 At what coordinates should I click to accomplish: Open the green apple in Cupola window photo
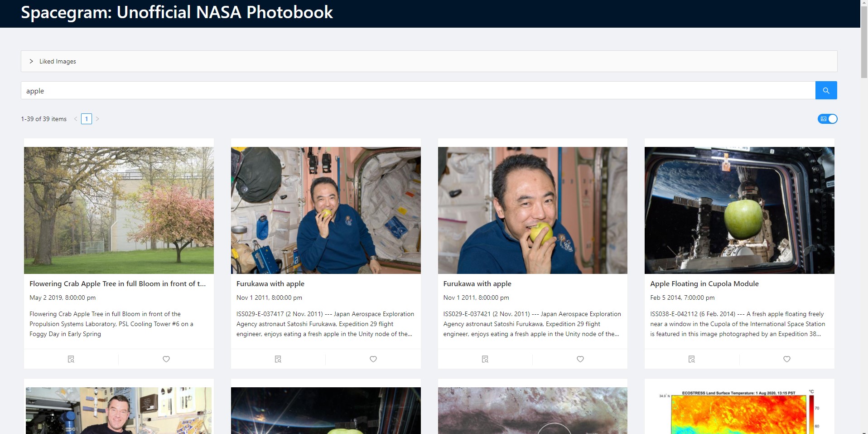coord(739,210)
